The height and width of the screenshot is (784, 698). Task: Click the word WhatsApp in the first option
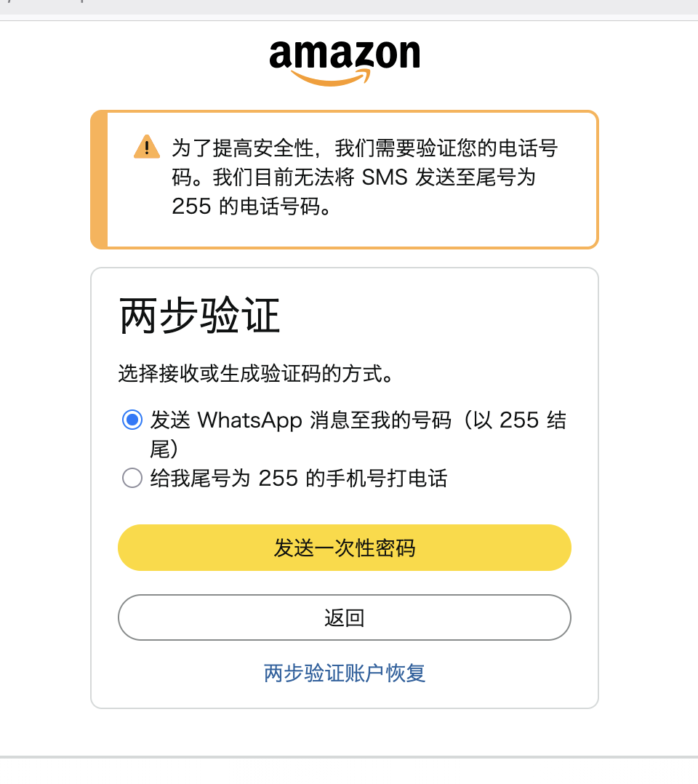point(249,420)
